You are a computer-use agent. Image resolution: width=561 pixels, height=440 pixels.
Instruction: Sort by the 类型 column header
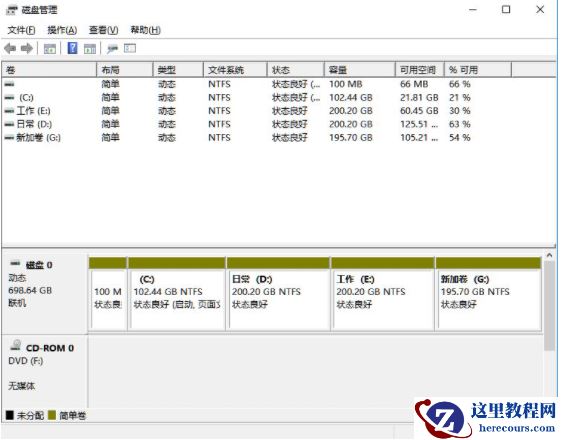(178, 70)
